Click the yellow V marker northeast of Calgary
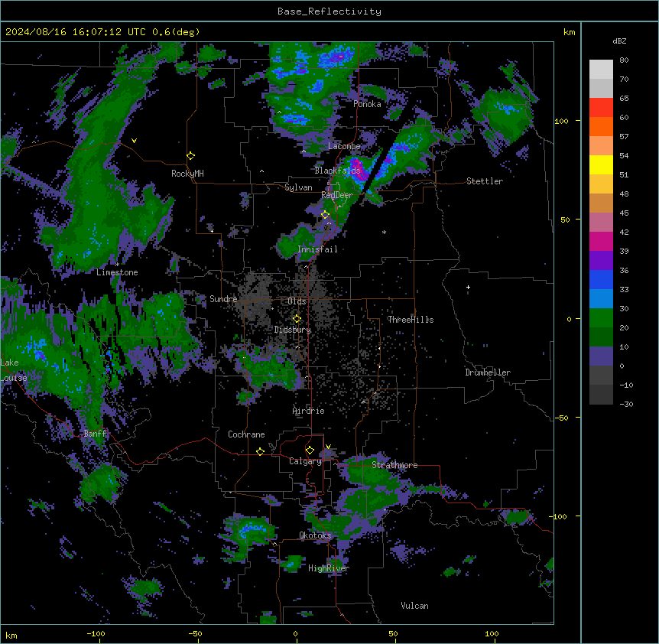Screen dimensions: 659x644 coord(328,447)
